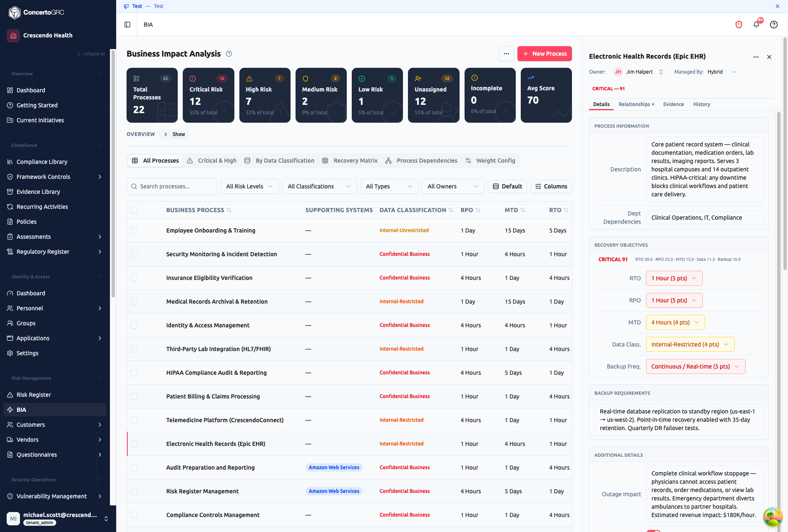The width and height of the screenshot is (788, 532).
Task: Open detail panel three-dot menu
Action: pyautogui.click(x=756, y=57)
